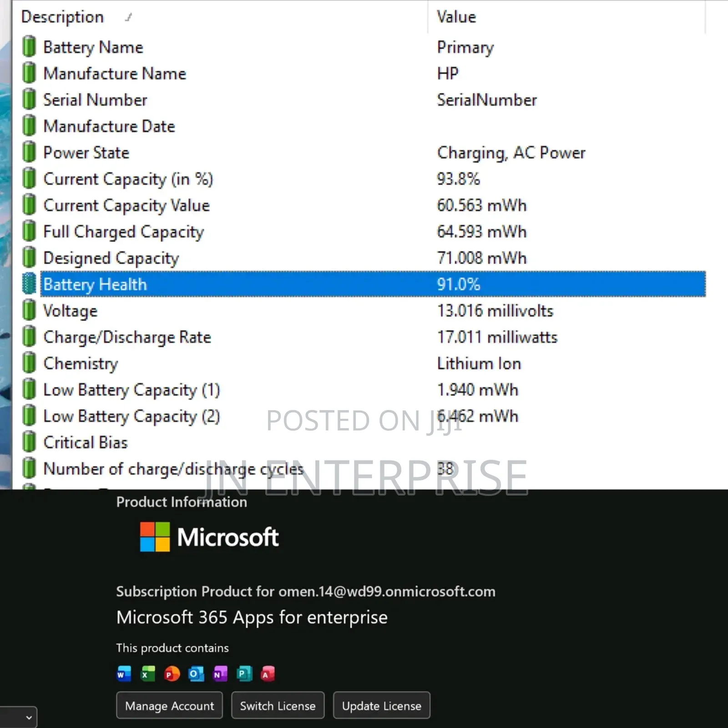Select the Manufacture Date row label
728x728 pixels.
click(109, 126)
